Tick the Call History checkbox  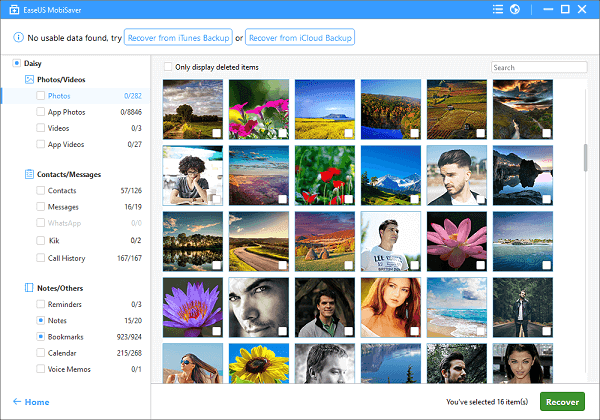[40, 257]
